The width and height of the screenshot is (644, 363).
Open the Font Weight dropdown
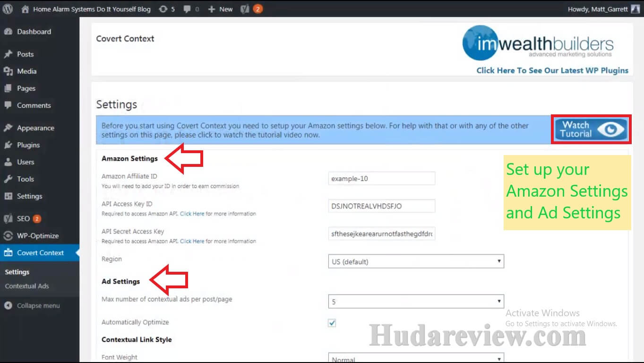click(x=416, y=358)
